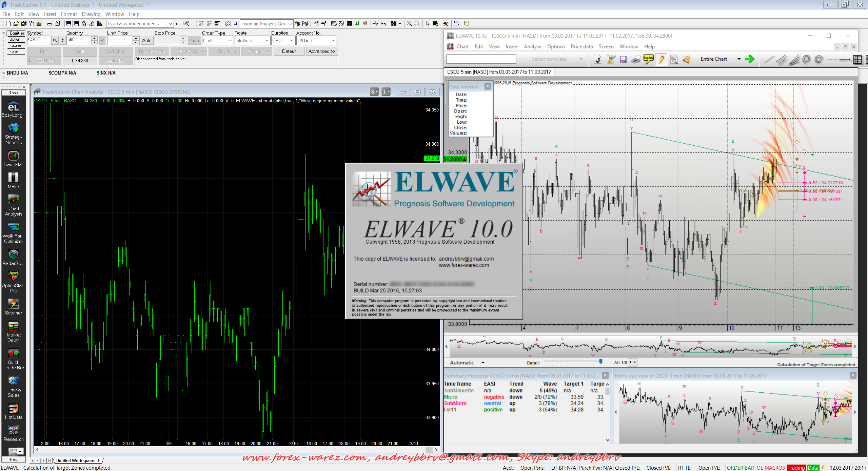Click the ELWAVE Explain speech-bubble icon
The width and height of the screenshot is (868, 471).
(x=648, y=59)
